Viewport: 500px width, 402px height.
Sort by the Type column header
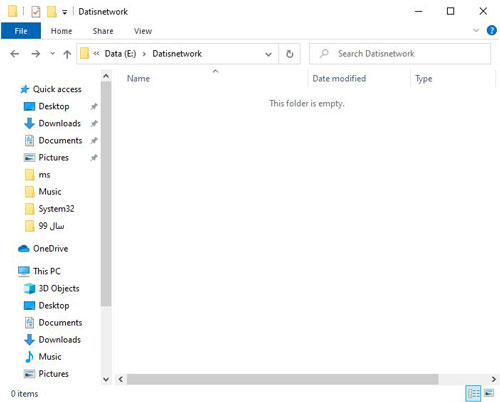[x=423, y=79]
